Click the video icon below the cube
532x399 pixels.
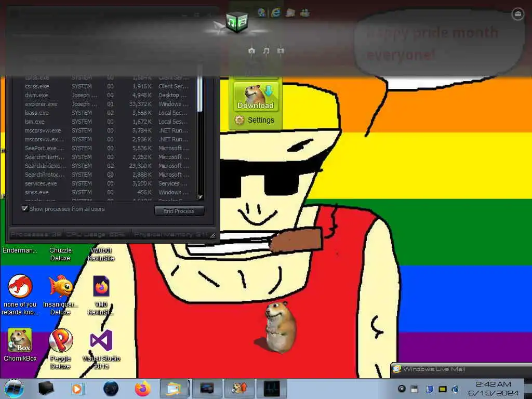pyautogui.click(x=280, y=51)
